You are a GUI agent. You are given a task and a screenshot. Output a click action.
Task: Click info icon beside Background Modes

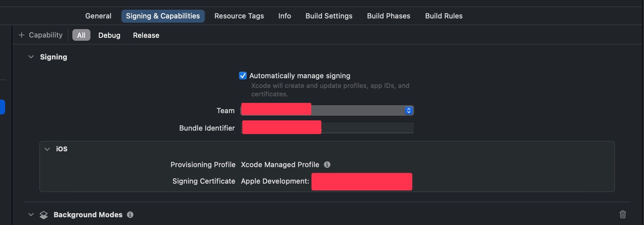click(x=130, y=215)
